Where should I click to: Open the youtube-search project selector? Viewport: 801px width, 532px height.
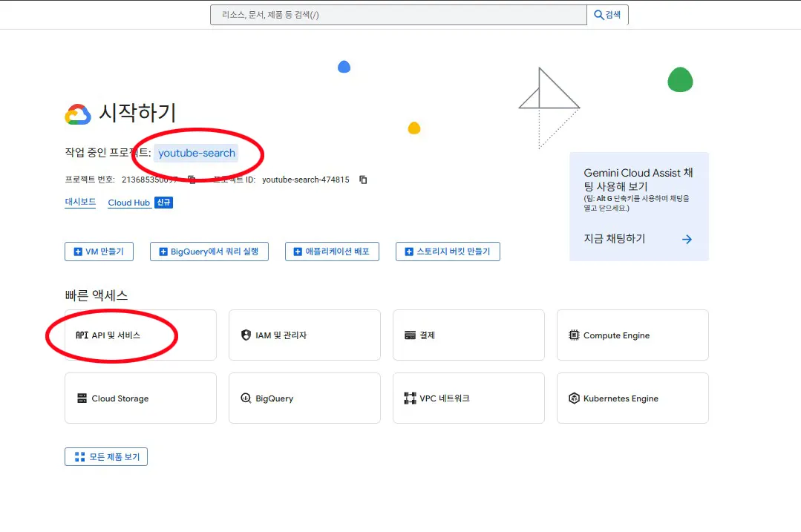pos(197,152)
